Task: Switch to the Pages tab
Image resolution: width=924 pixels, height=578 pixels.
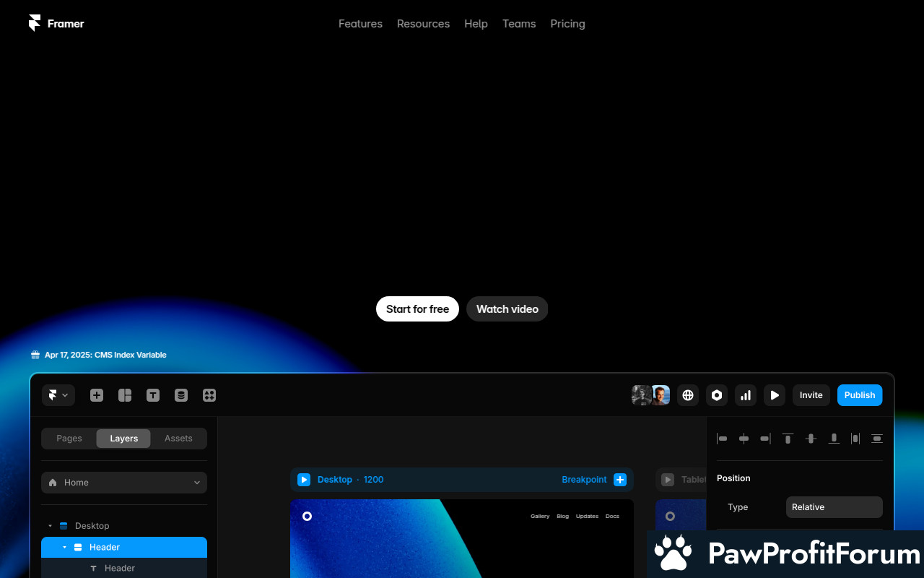Action: [69, 439]
